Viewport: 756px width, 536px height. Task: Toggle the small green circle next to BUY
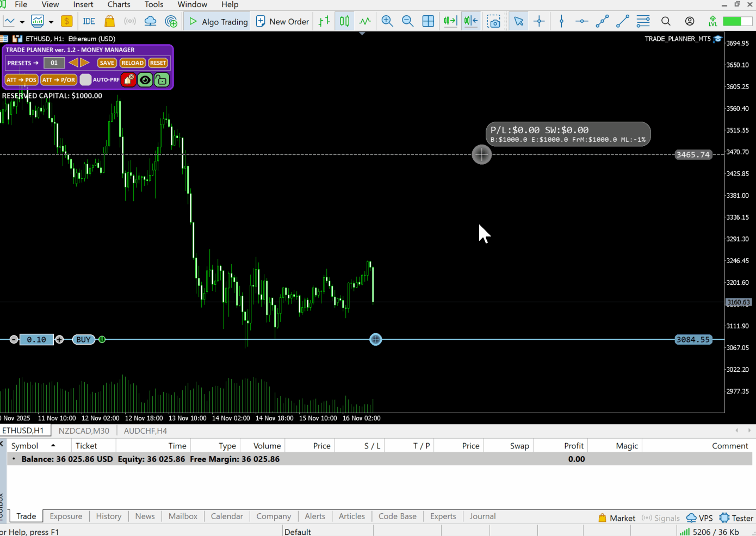(x=102, y=340)
